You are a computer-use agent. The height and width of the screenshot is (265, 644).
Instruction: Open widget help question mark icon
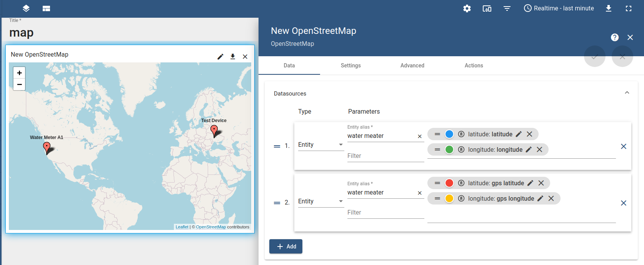(615, 37)
